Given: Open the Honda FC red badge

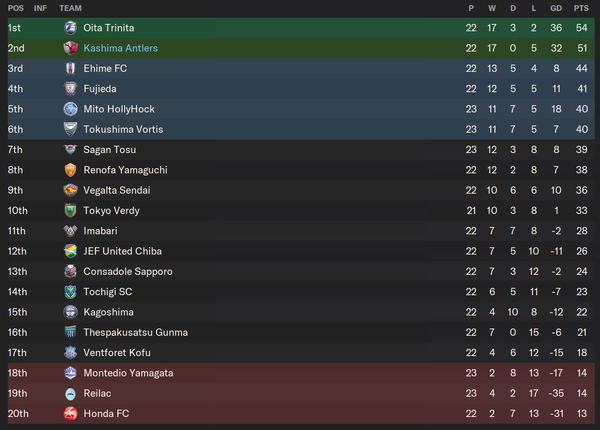Looking at the screenshot, I should [70, 414].
